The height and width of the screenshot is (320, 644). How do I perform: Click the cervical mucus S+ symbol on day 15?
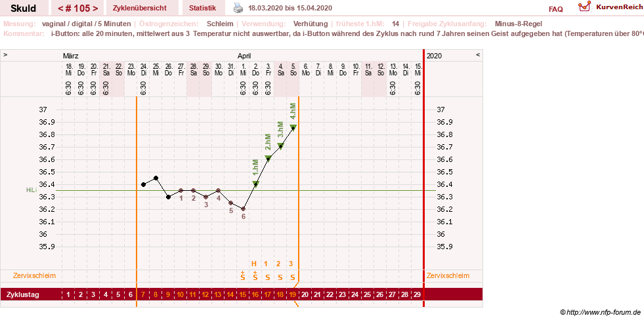pyautogui.click(x=243, y=275)
